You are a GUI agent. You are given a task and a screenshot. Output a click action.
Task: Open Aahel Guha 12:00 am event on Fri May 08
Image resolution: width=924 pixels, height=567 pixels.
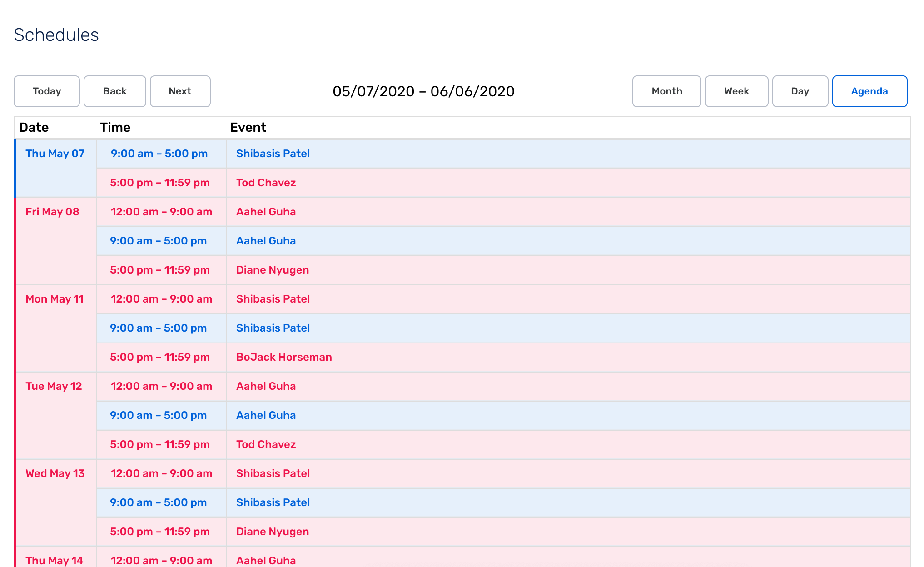(x=569, y=212)
